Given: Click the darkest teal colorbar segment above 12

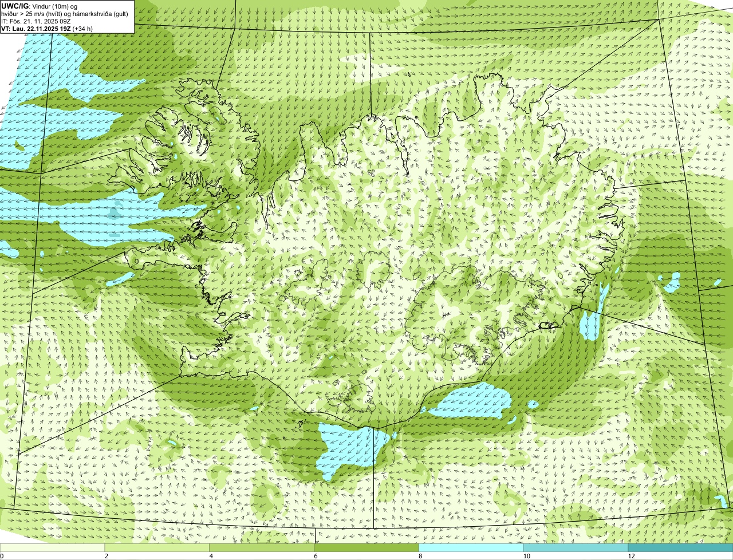Looking at the screenshot, I should [681, 548].
